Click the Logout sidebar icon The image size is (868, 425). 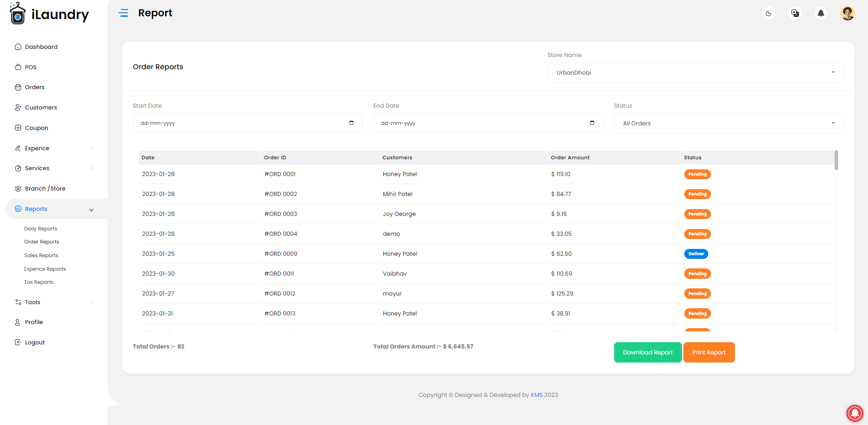tap(18, 342)
